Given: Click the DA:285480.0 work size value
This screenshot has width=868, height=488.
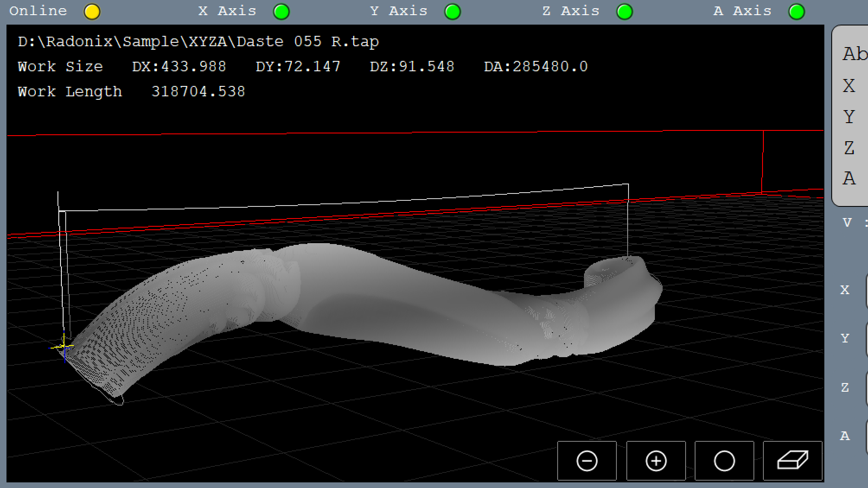Looking at the screenshot, I should coord(536,67).
